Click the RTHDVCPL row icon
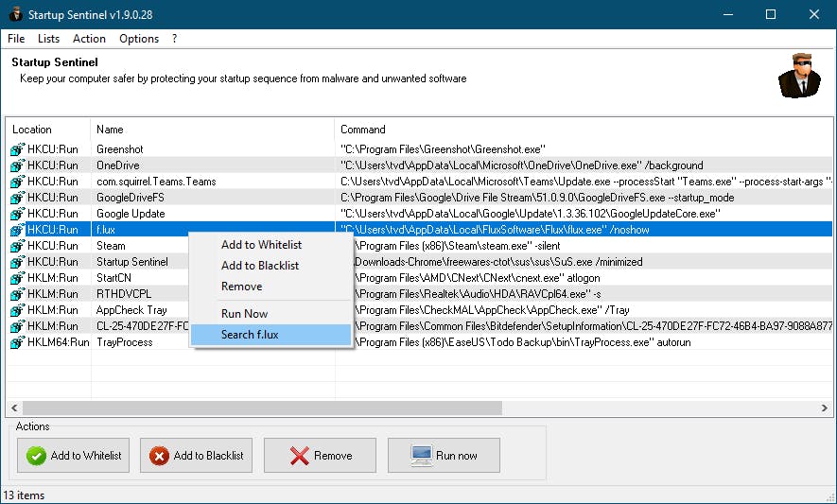 pyautogui.click(x=18, y=294)
